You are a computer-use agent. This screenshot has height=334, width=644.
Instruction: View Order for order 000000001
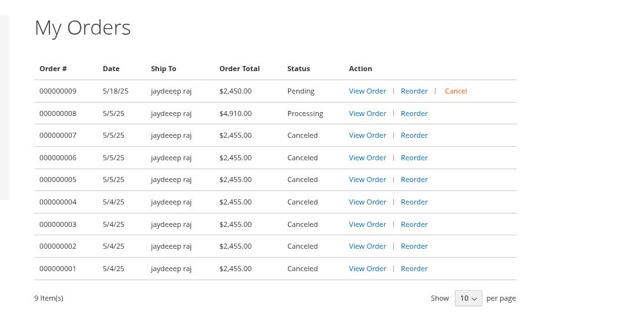point(367,269)
